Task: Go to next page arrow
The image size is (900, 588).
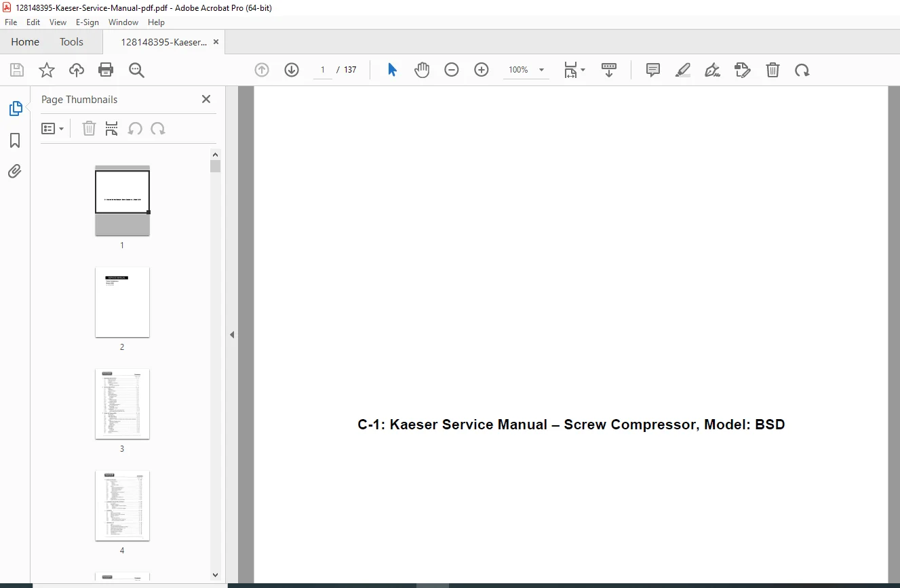Action: pyautogui.click(x=292, y=70)
